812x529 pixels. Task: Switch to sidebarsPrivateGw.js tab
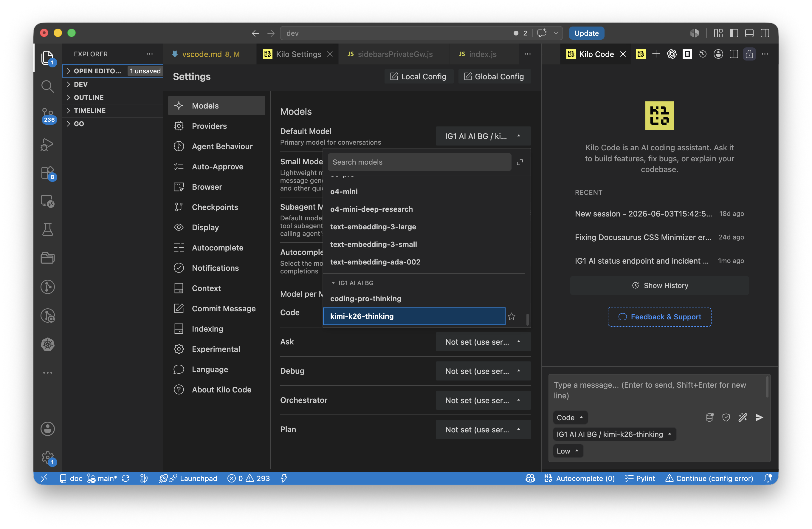click(394, 54)
